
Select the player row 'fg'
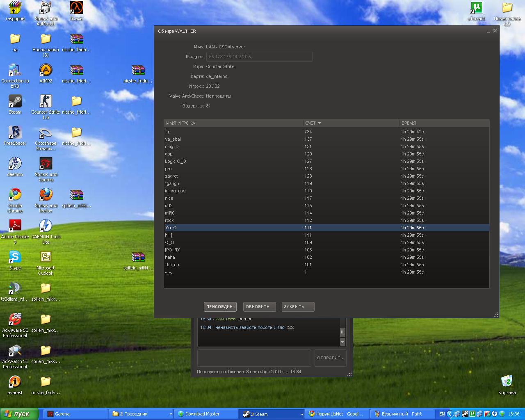(x=326, y=132)
